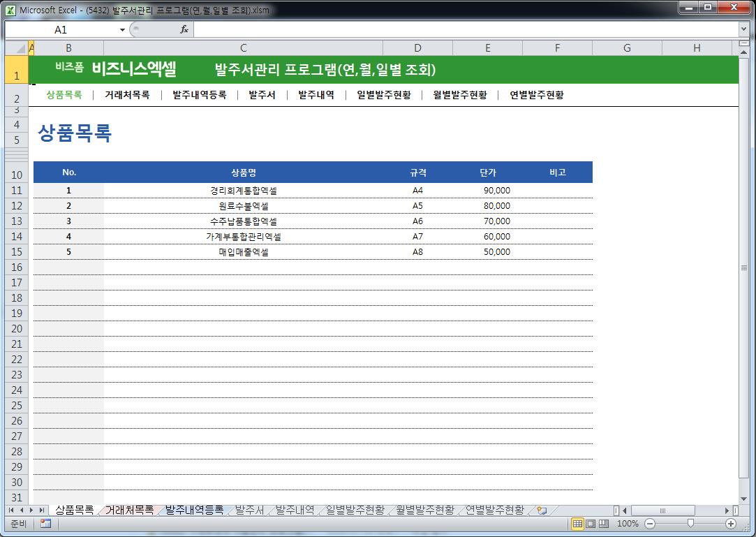
Task: Click previous sheet tab arrow
Action: (x=21, y=510)
